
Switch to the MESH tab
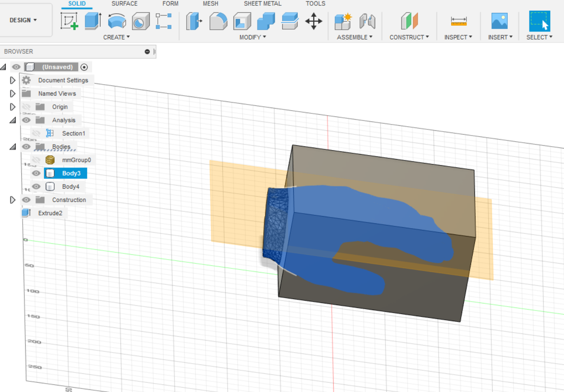pos(210,4)
